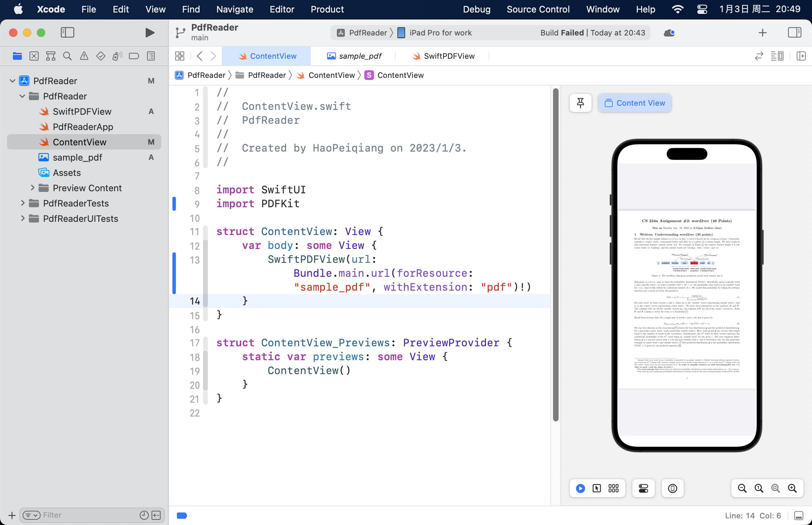Viewport: 812px width, 525px height.
Task: Show preview variants grid
Action: pyautogui.click(x=613, y=488)
